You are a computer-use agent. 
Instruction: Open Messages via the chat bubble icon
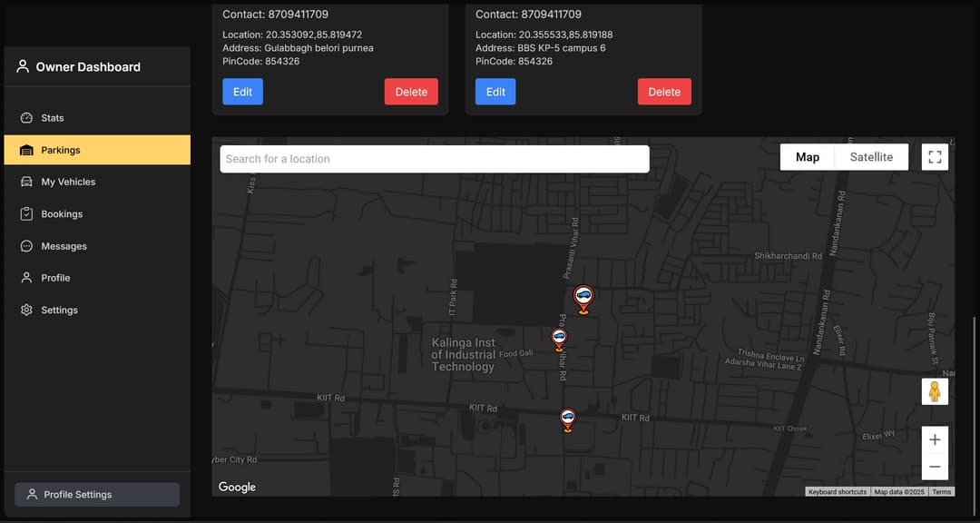(x=26, y=245)
